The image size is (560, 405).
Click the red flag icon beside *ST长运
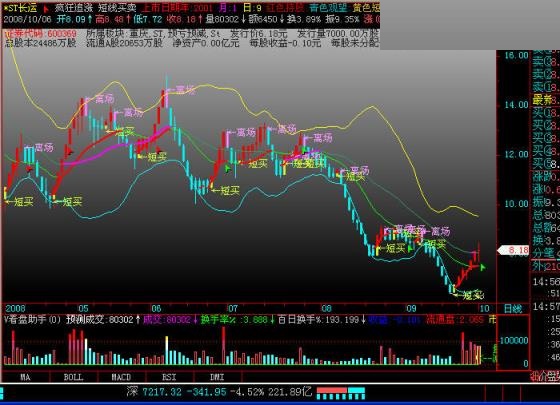click(x=46, y=9)
